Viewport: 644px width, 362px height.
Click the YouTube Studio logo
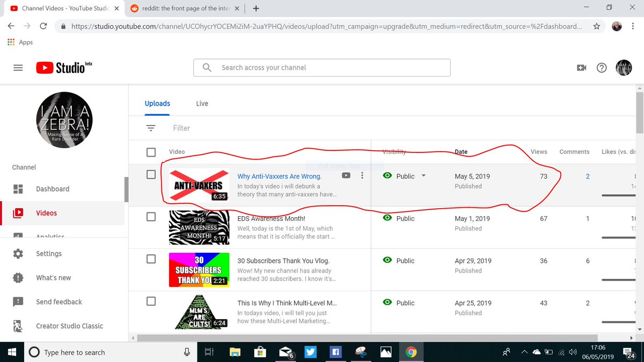click(64, 68)
